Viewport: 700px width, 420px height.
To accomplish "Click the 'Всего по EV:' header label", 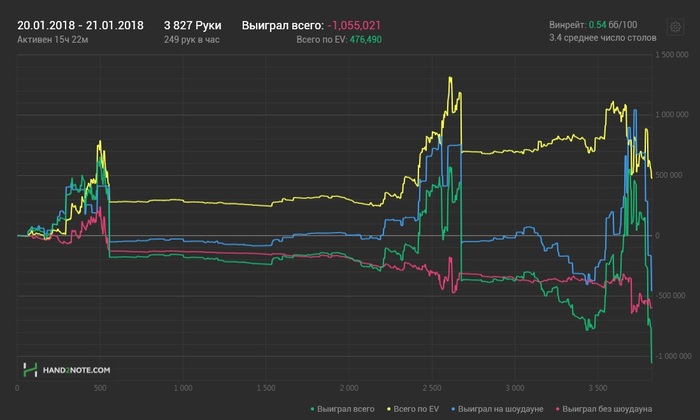I will coord(321,40).
